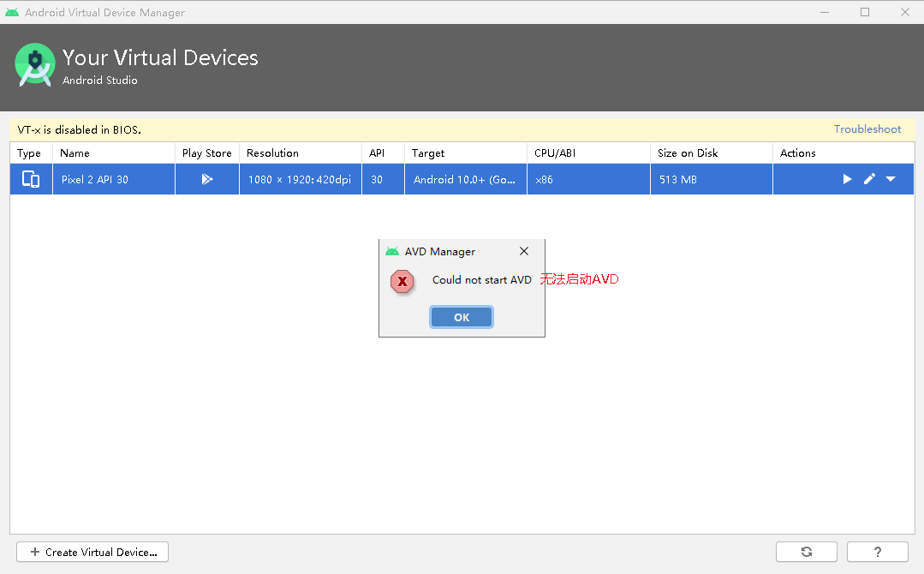Click the Android 10.0+ target cell
The width and height of the screenshot is (924, 574).
point(466,179)
